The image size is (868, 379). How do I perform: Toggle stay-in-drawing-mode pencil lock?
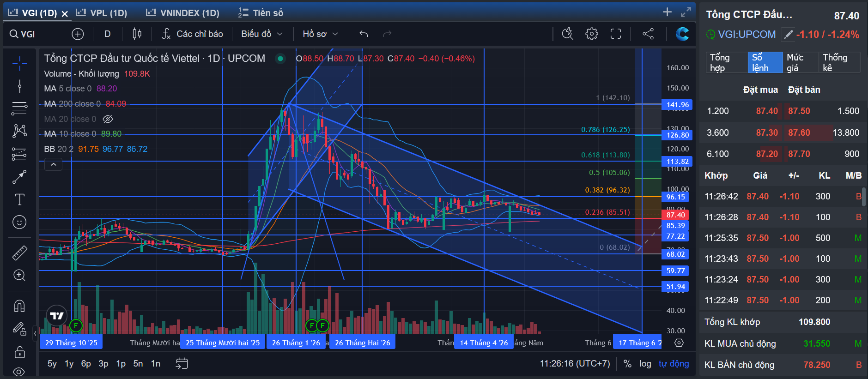point(19,328)
